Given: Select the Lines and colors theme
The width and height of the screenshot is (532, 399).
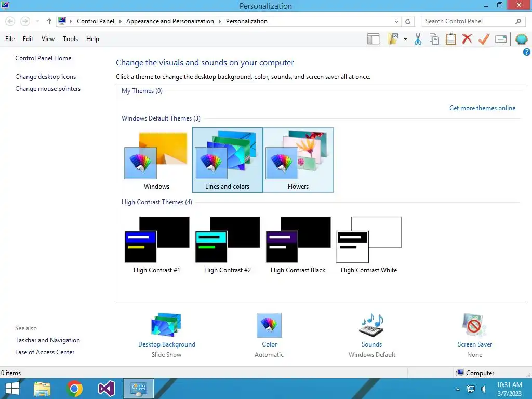Looking at the screenshot, I should [228, 160].
